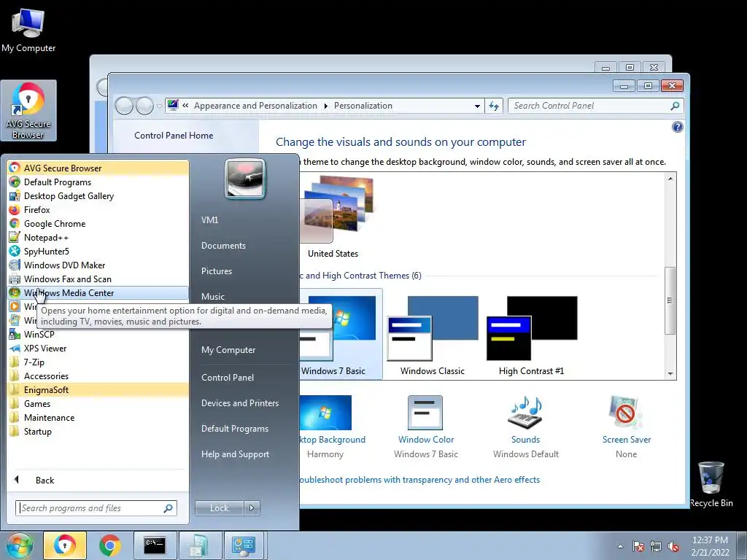The height and width of the screenshot is (560, 747).
Task: Open Notepad++ from the Start menu
Action: [x=98, y=237]
